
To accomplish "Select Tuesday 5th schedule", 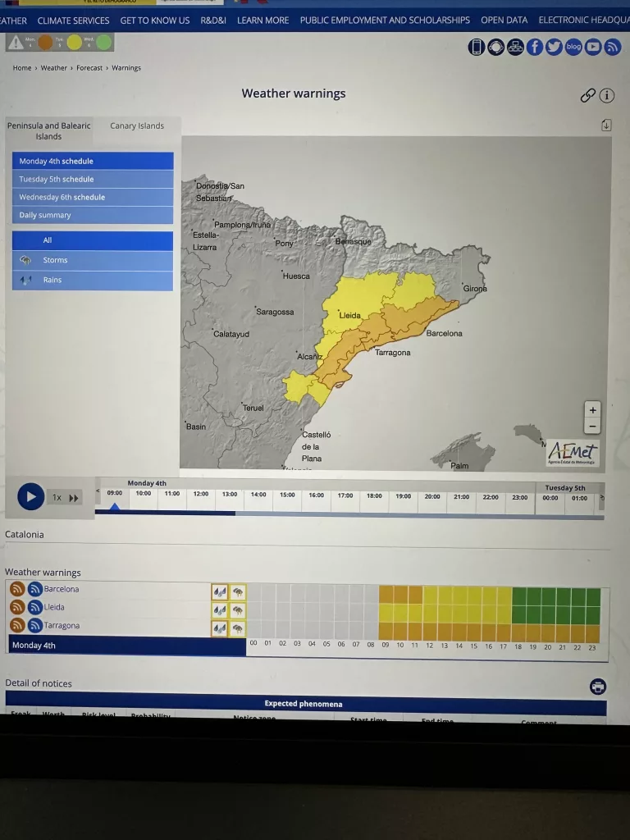I will (x=57, y=179).
